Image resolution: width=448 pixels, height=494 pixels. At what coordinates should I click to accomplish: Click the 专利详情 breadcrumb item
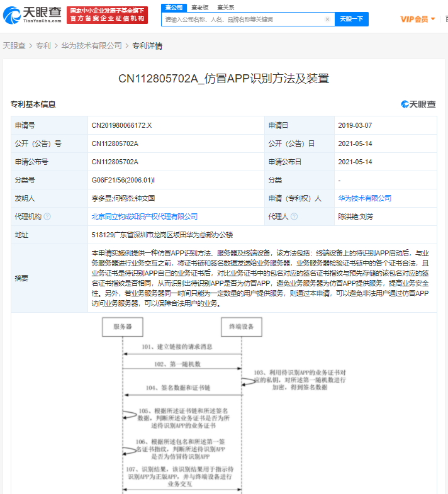(x=147, y=46)
